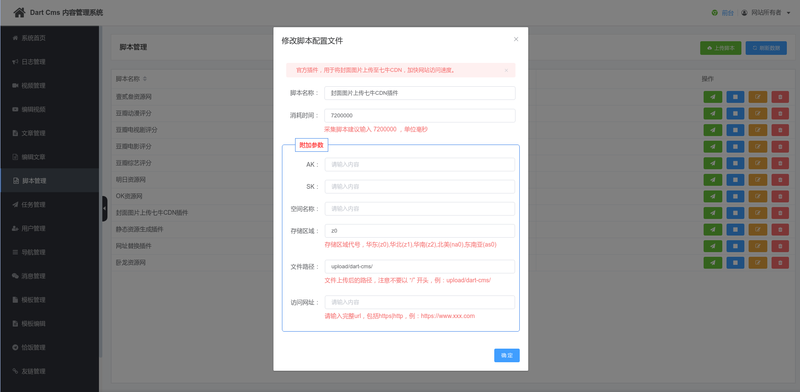Focus the AK input field
This screenshot has height=392, width=800.
tap(419, 164)
